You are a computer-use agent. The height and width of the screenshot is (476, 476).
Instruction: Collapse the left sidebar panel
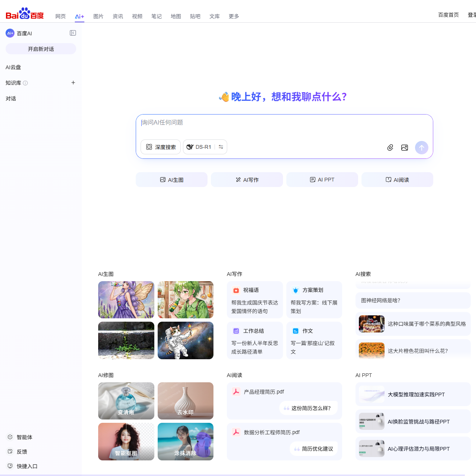tap(73, 33)
